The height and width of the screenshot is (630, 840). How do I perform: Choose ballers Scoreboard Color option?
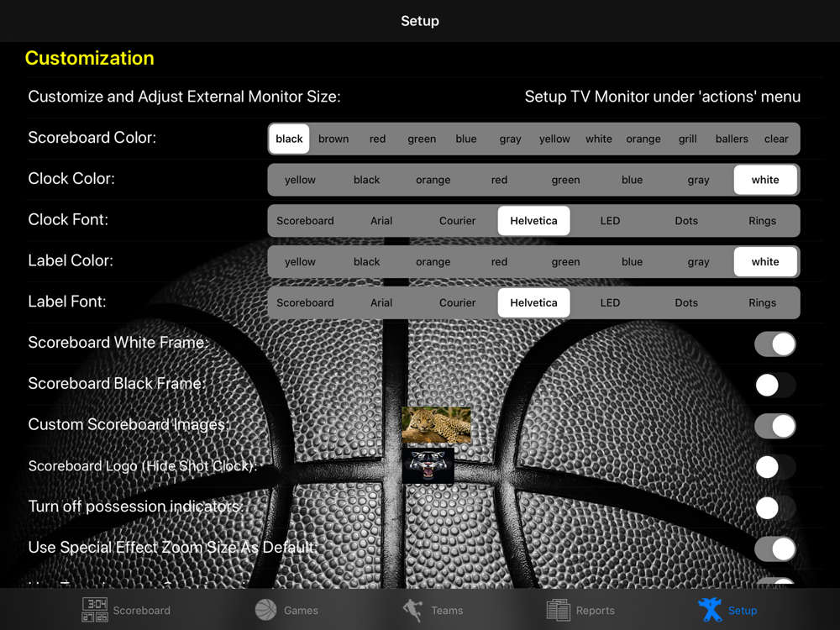pos(732,139)
